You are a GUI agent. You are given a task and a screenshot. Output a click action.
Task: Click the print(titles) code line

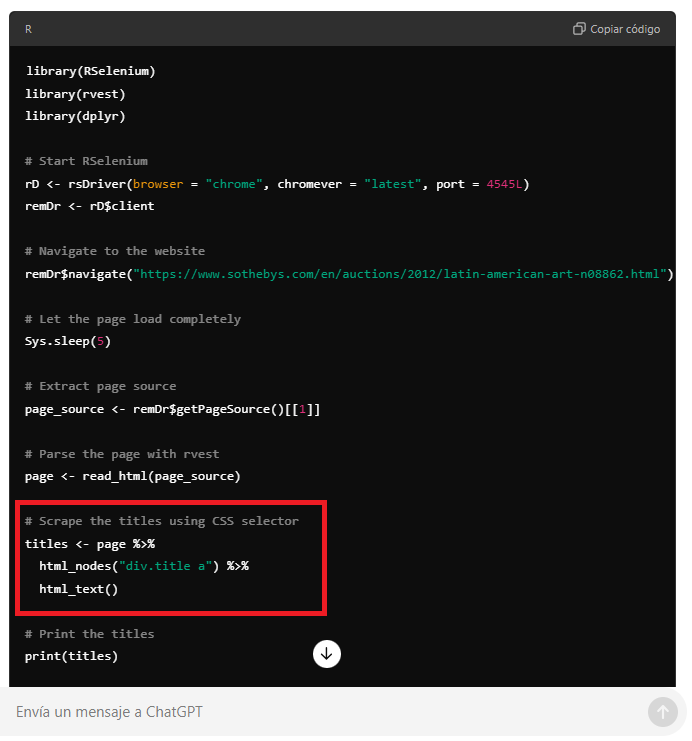(71, 656)
